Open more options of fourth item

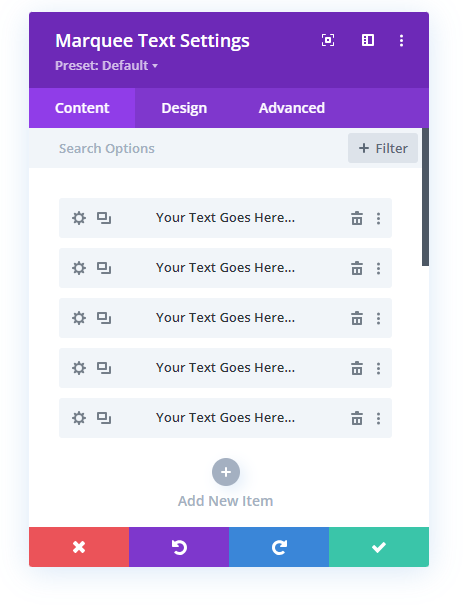pyautogui.click(x=379, y=368)
